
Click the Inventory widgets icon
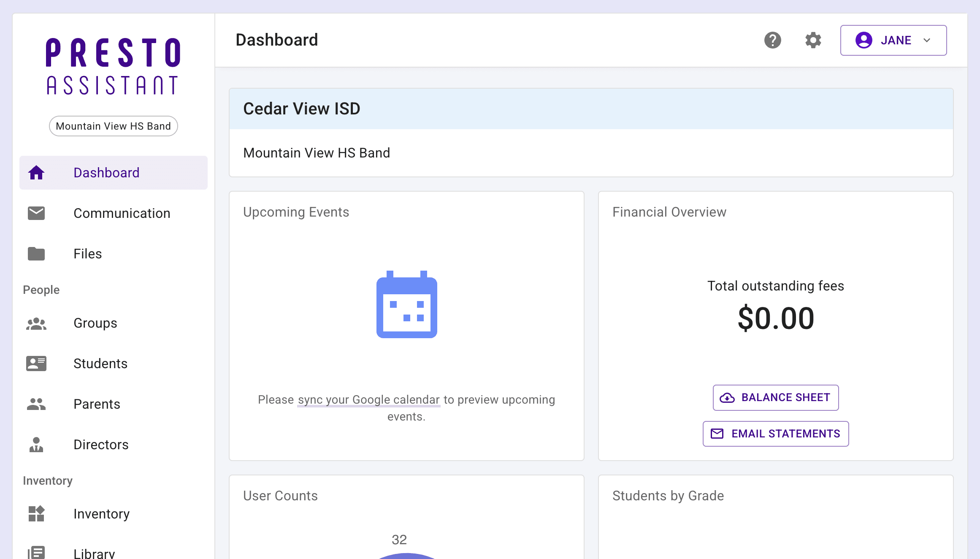(x=36, y=514)
